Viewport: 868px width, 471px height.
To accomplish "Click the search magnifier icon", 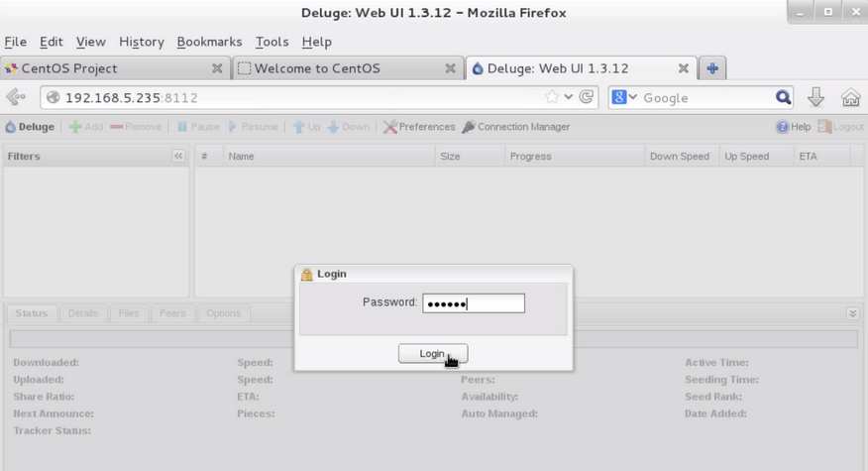I will [x=784, y=97].
